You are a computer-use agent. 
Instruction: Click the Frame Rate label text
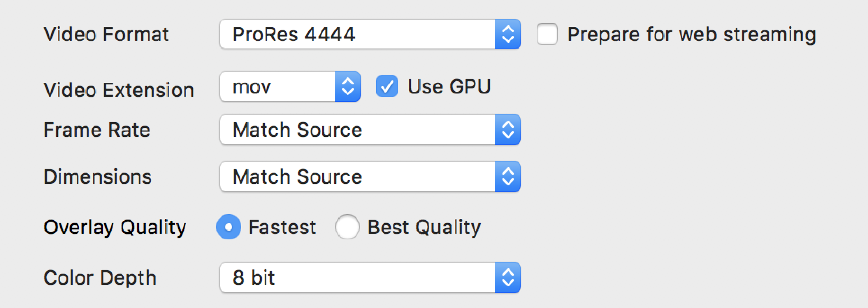click(x=97, y=130)
